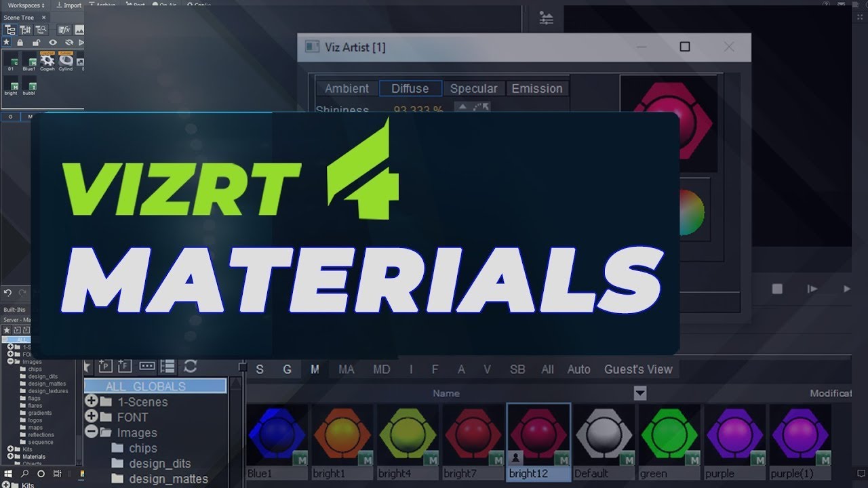Click the fx script icon in Scene Tree
The width and height of the screenshot is (868, 488).
(x=64, y=30)
